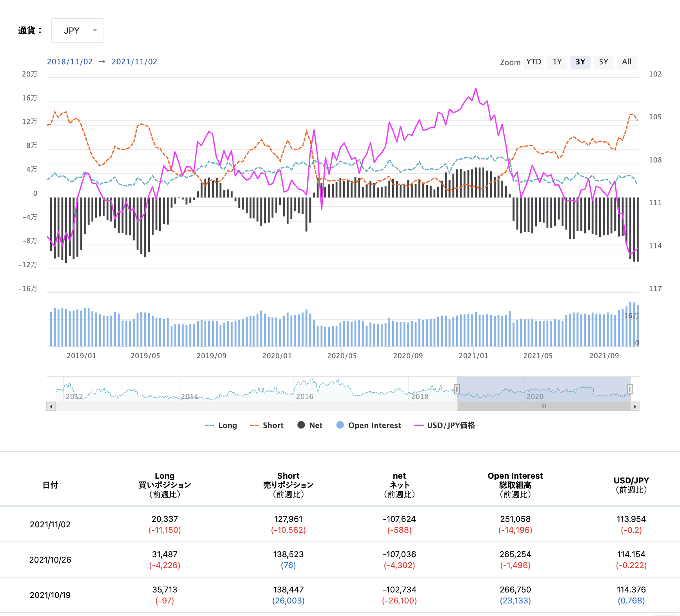The height and width of the screenshot is (616, 680).
Task: Click the Short value 138,447
Action: tap(288, 590)
